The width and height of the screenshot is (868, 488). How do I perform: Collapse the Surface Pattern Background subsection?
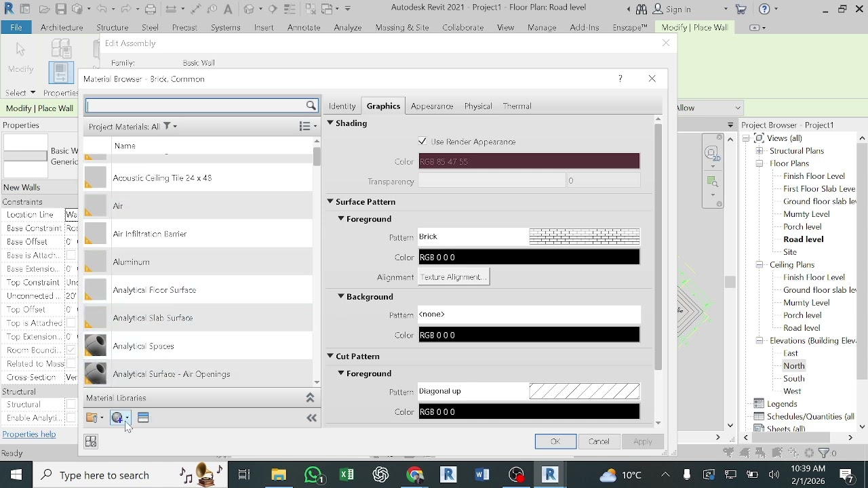click(341, 296)
